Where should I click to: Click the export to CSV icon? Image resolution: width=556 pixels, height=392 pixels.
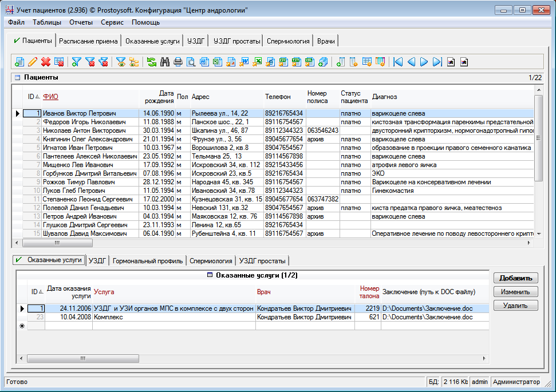click(x=283, y=62)
